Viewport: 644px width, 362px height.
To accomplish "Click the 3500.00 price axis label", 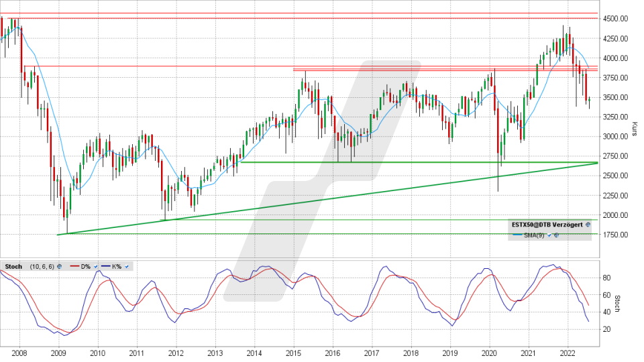I will tap(615, 97).
